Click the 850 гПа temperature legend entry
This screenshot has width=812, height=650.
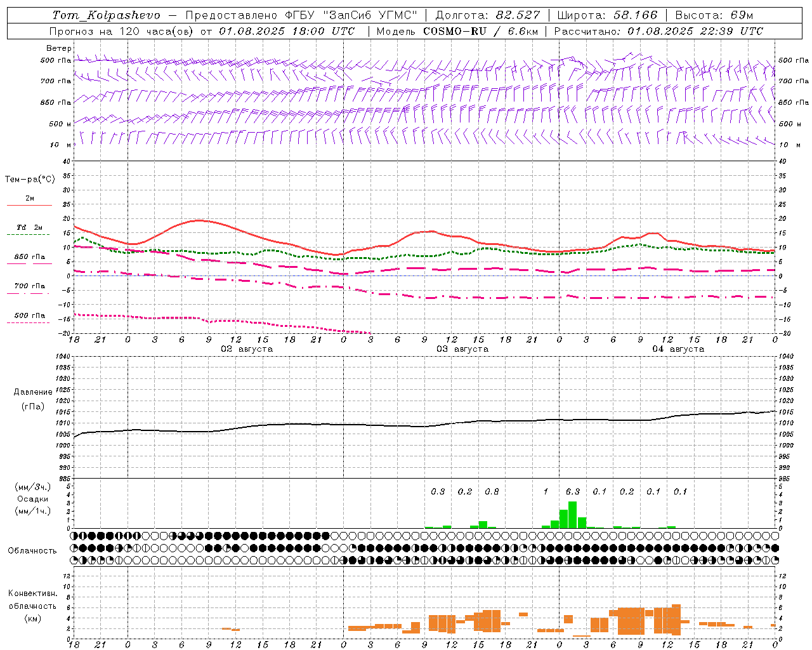coord(30,257)
